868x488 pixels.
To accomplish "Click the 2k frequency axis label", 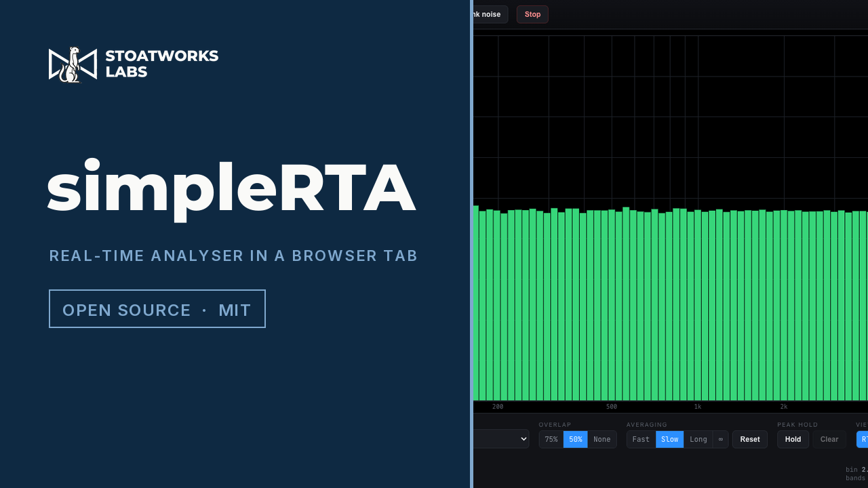I will (784, 407).
